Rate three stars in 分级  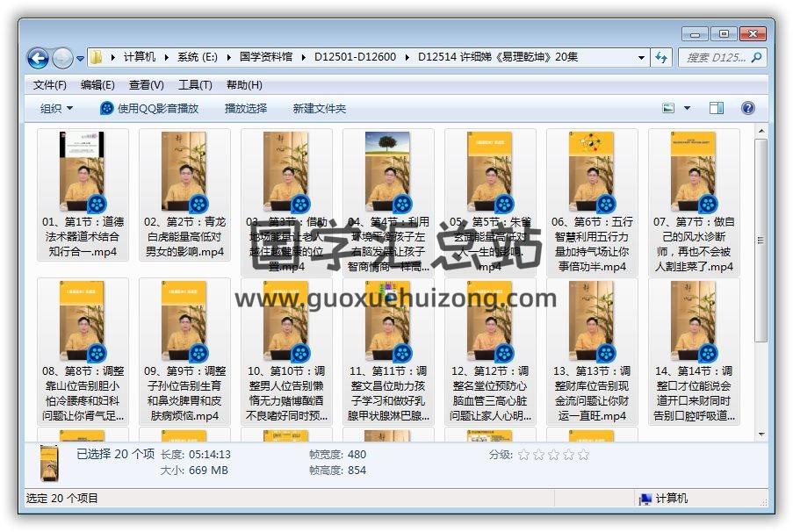[554, 455]
